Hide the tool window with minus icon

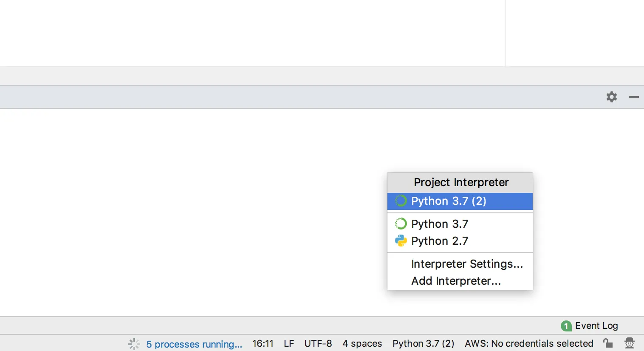633,97
